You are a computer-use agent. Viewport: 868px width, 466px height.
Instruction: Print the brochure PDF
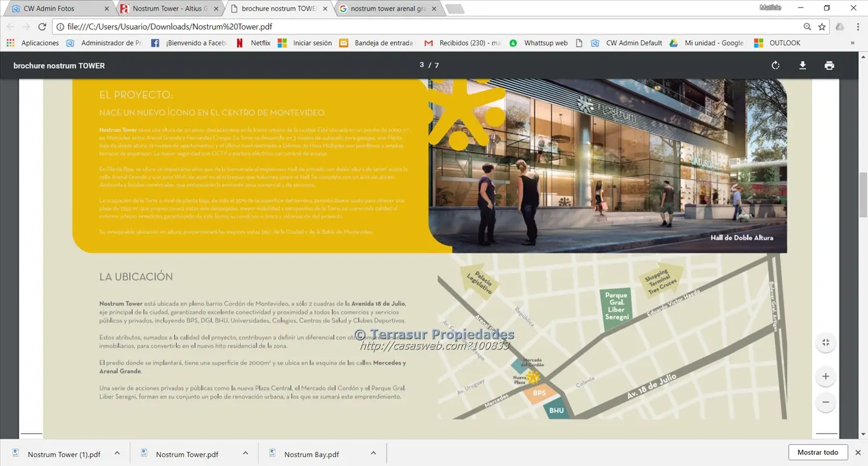coord(830,66)
